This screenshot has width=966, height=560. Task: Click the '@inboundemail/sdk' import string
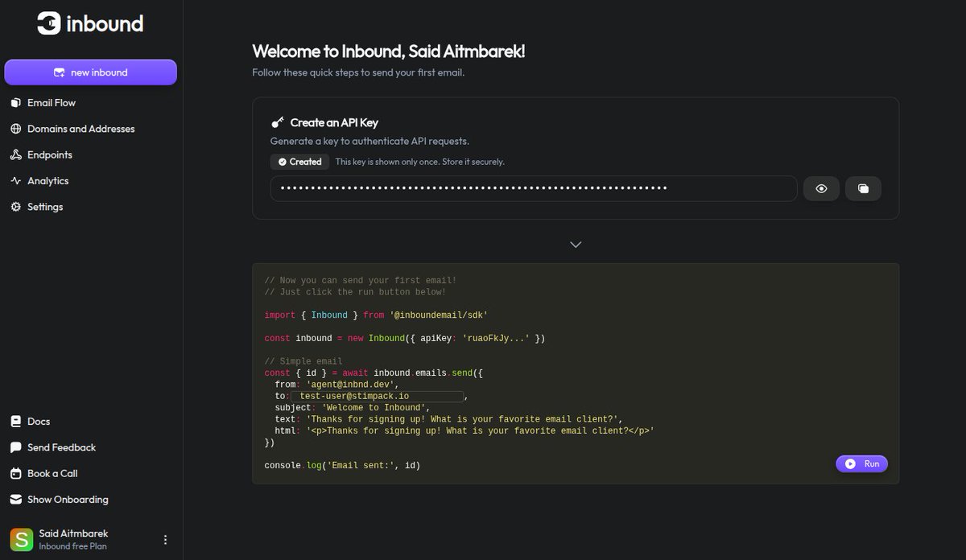click(439, 315)
